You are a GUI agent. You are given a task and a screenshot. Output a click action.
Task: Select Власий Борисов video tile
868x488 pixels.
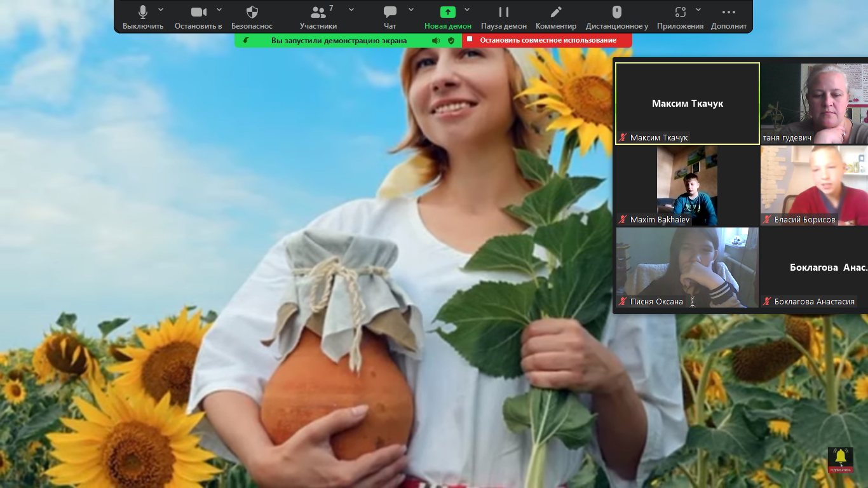(814, 186)
